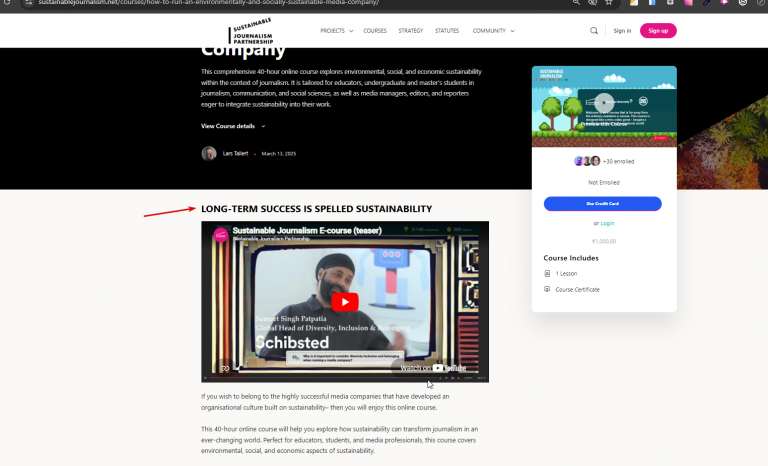Click the Course Certificate text
The height and width of the screenshot is (466, 768).
click(577, 290)
